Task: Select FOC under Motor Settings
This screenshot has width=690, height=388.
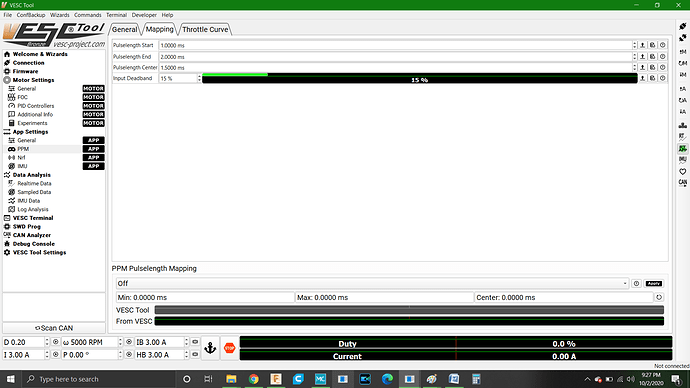Action: tap(22, 97)
